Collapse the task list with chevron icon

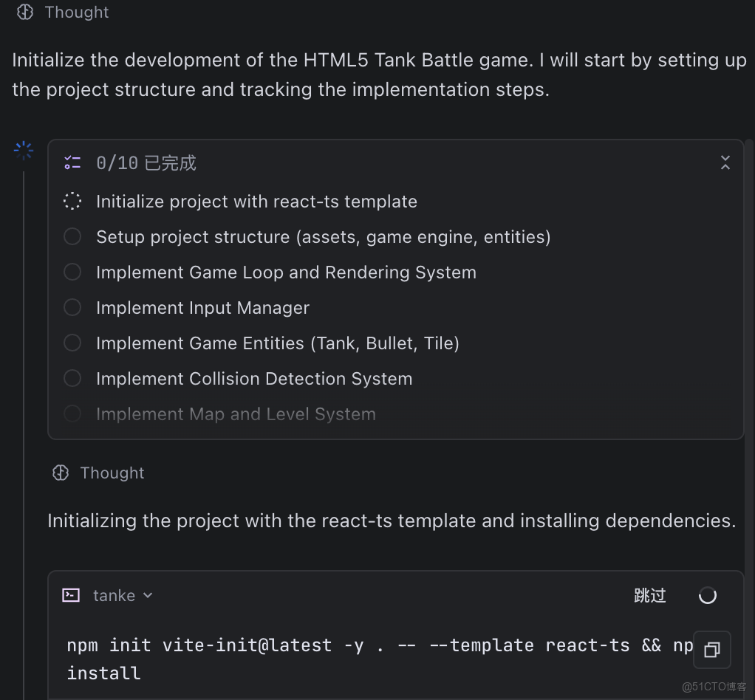pos(725,162)
